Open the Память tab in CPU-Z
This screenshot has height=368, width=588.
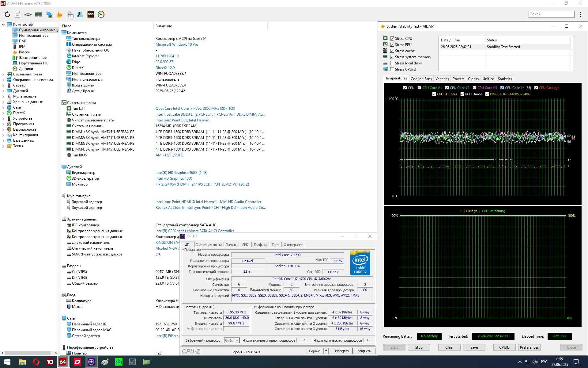pos(231,245)
